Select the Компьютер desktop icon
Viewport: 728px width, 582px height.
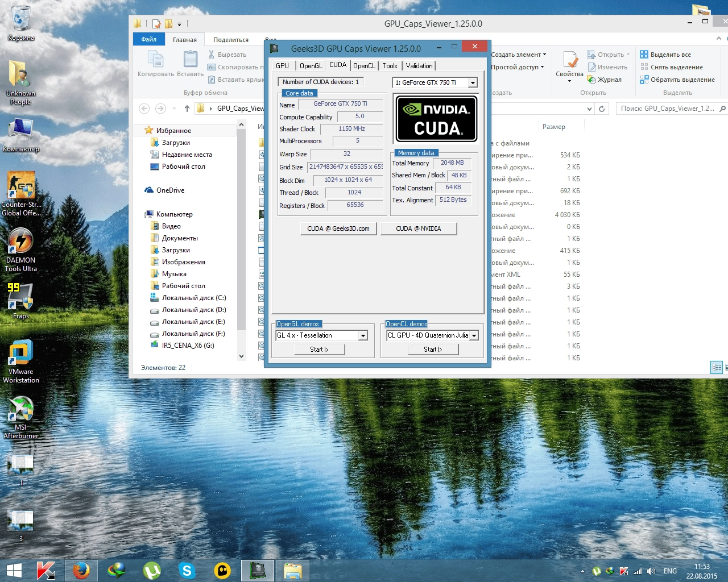[21, 135]
